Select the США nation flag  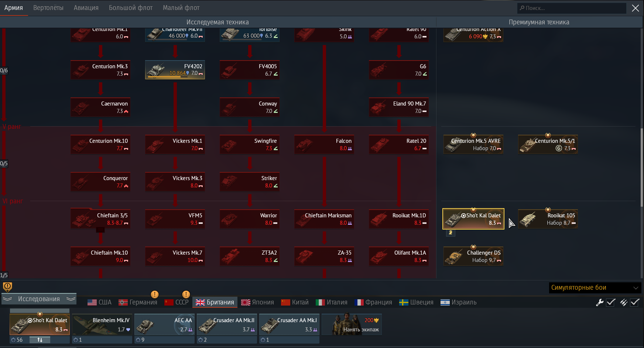click(x=99, y=302)
